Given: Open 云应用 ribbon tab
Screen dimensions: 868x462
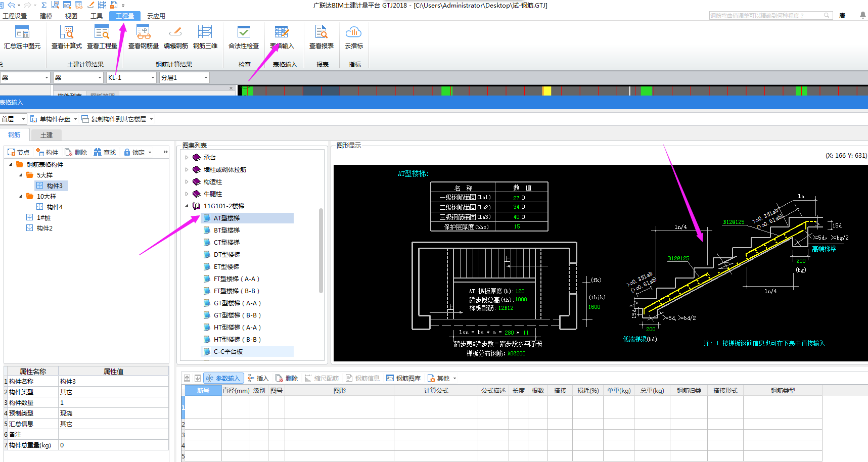Looking at the screenshot, I should [156, 16].
